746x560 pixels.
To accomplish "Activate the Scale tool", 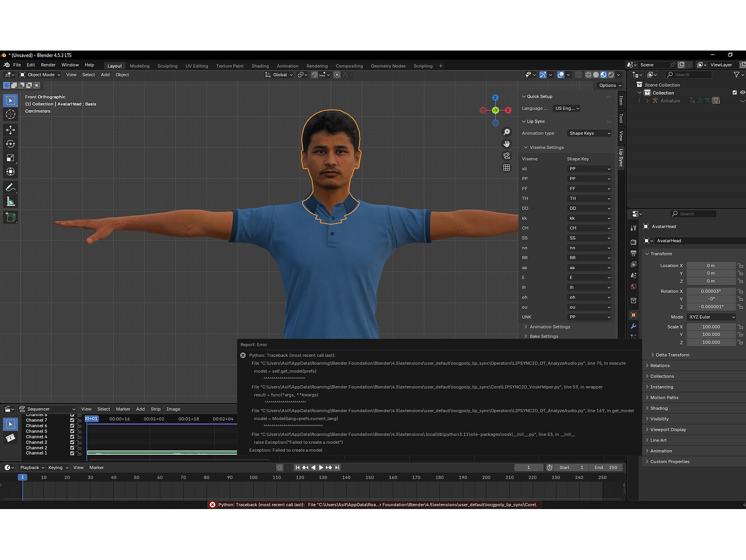I will click(x=11, y=158).
